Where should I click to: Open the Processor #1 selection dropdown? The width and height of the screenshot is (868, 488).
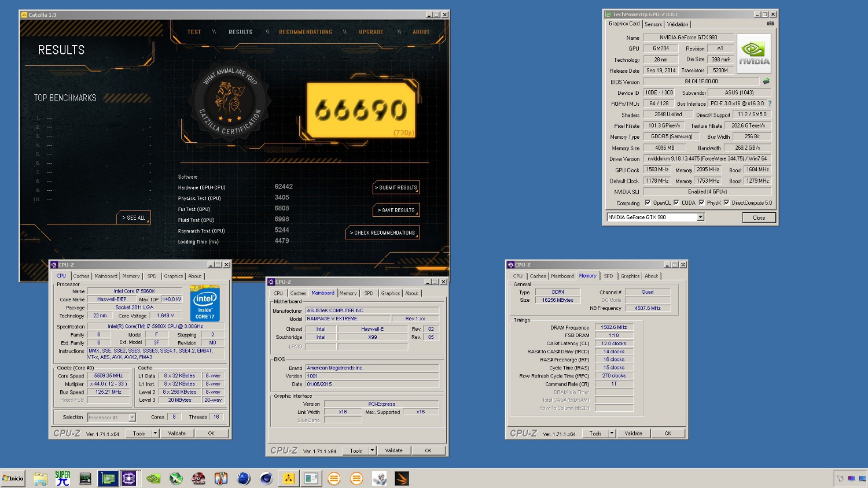(111, 417)
